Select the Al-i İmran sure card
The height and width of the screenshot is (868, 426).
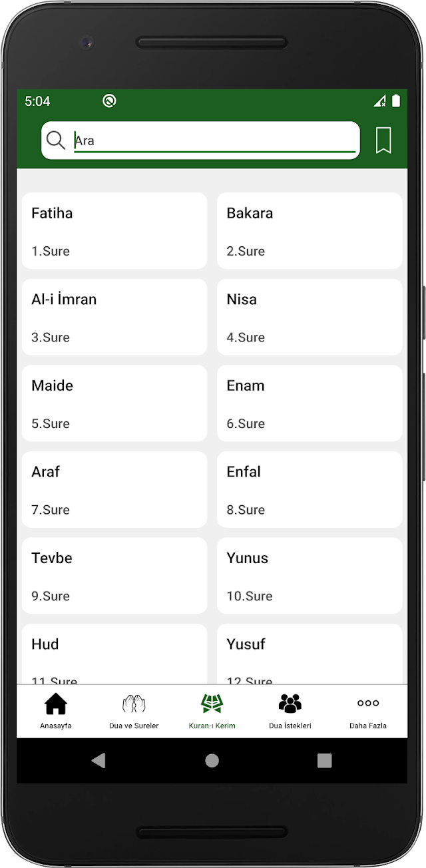pyautogui.click(x=114, y=317)
